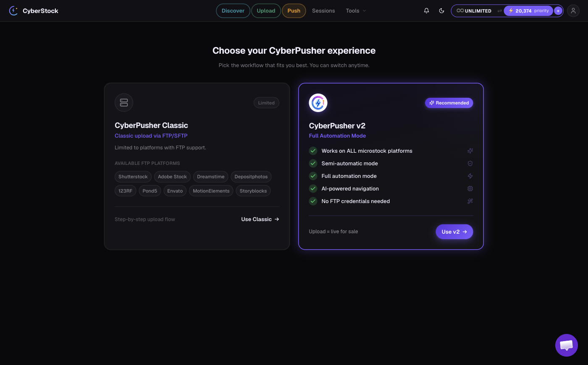Select the Push tab
The height and width of the screenshot is (365, 588).
click(x=294, y=11)
